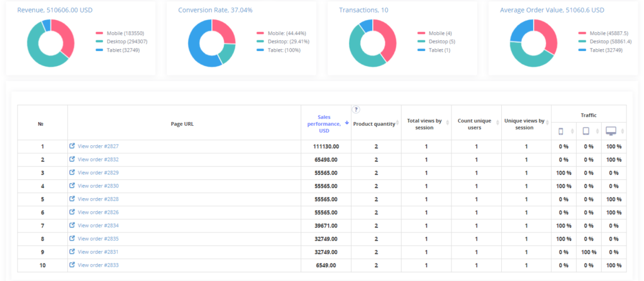Open View order #2831 link
This screenshot has height=281, width=644.
98,252
